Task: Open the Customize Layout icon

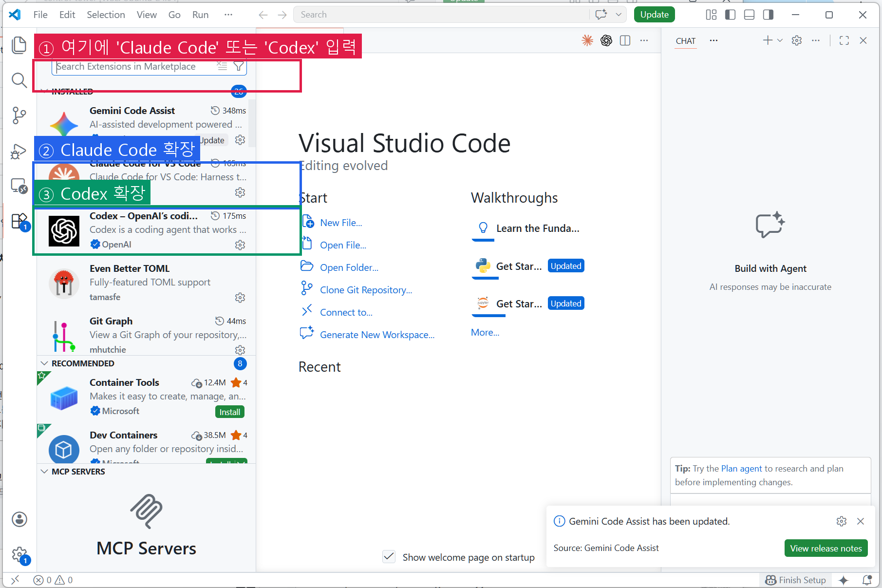Action: 711,15
